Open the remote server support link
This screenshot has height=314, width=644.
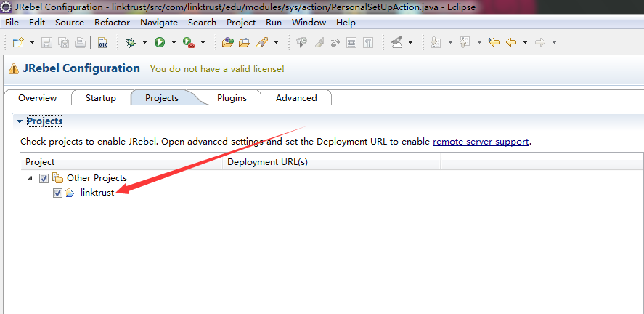coord(481,142)
